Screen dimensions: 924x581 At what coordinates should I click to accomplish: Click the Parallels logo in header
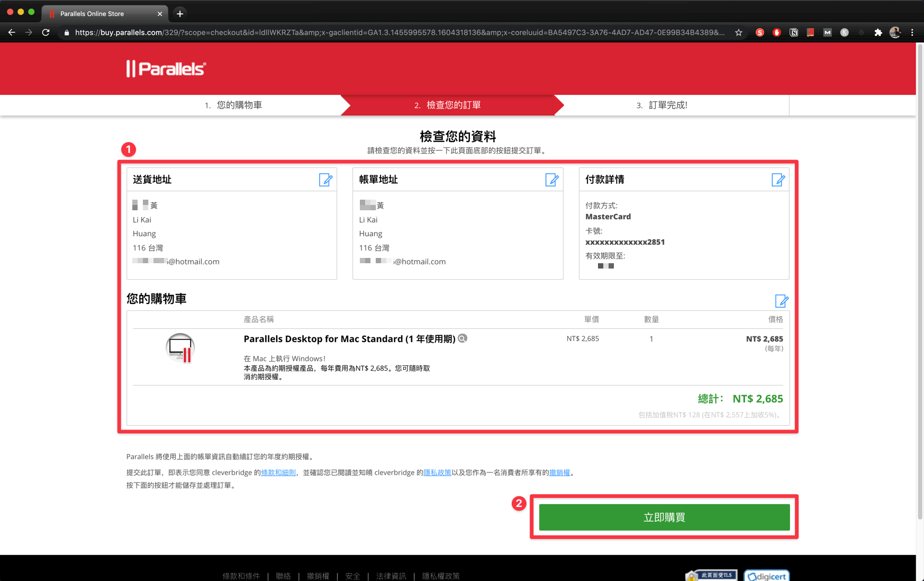[166, 69]
